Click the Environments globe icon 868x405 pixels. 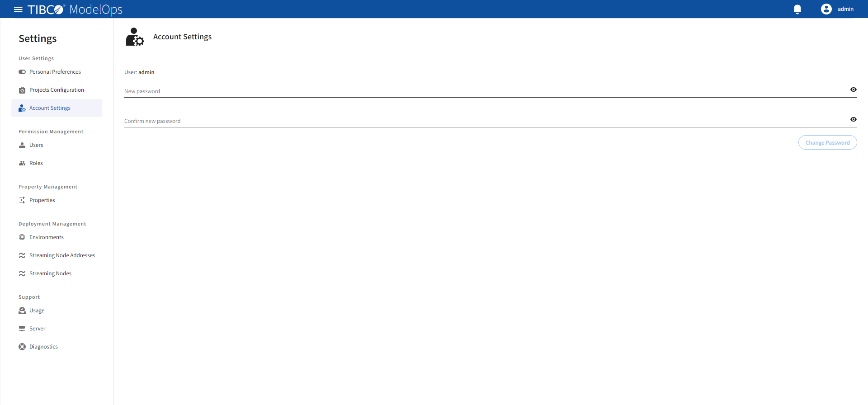pyautogui.click(x=22, y=237)
